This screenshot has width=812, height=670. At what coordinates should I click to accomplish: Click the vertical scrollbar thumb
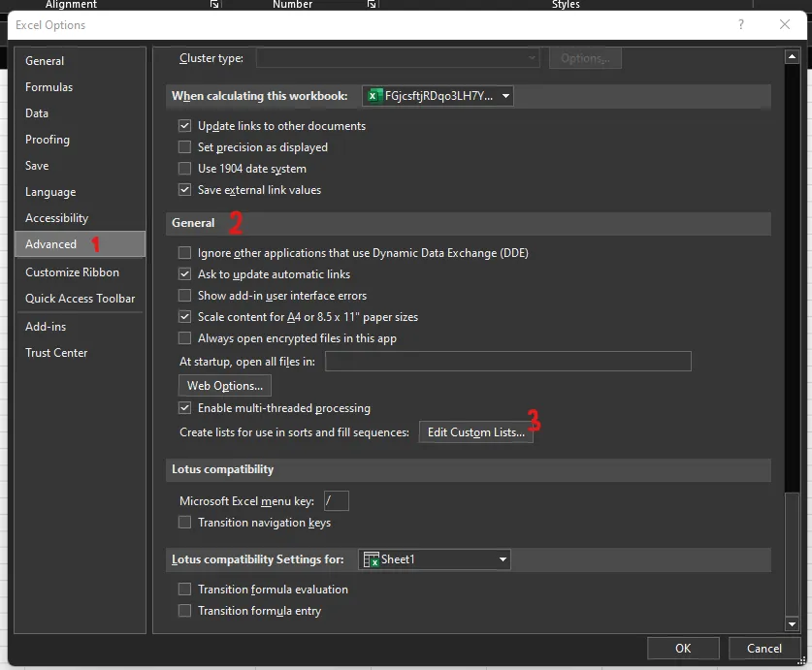(792, 553)
